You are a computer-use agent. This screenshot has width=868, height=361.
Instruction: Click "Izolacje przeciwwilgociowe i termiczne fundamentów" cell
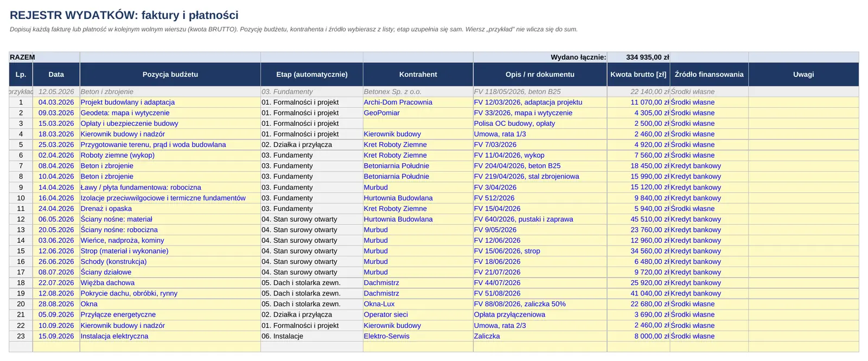coord(170,198)
